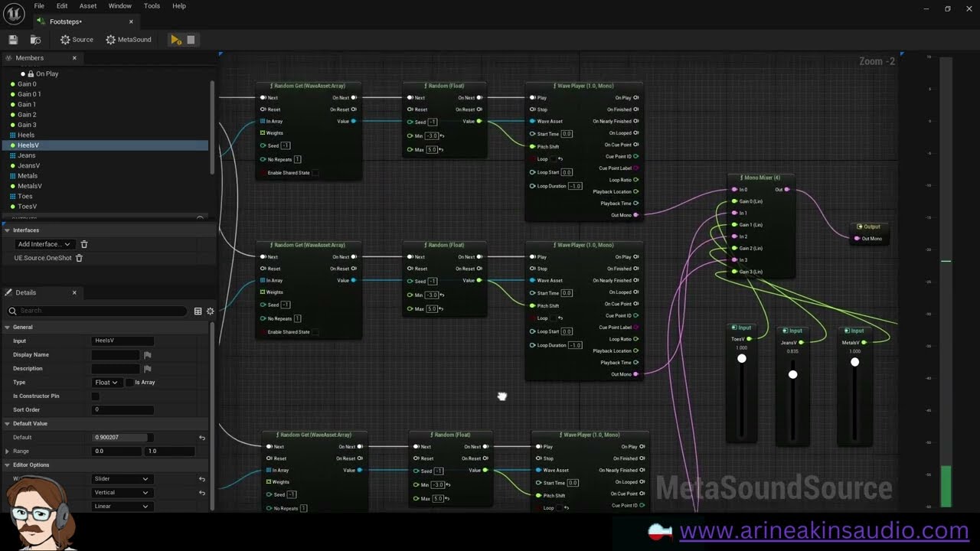Viewport: 980px width, 551px height.
Task: Open the Asset menu
Action: coord(88,6)
